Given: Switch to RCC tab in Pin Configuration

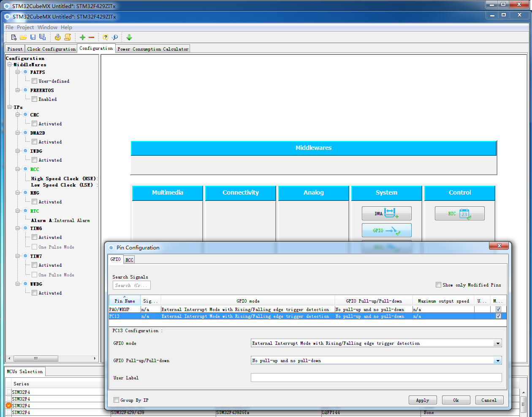Looking at the screenshot, I should 129,260.
